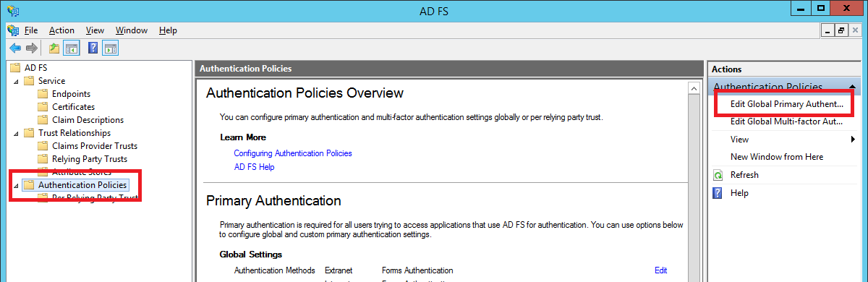
Task: Open Configuring Authentication Policies link
Action: (293, 153)
